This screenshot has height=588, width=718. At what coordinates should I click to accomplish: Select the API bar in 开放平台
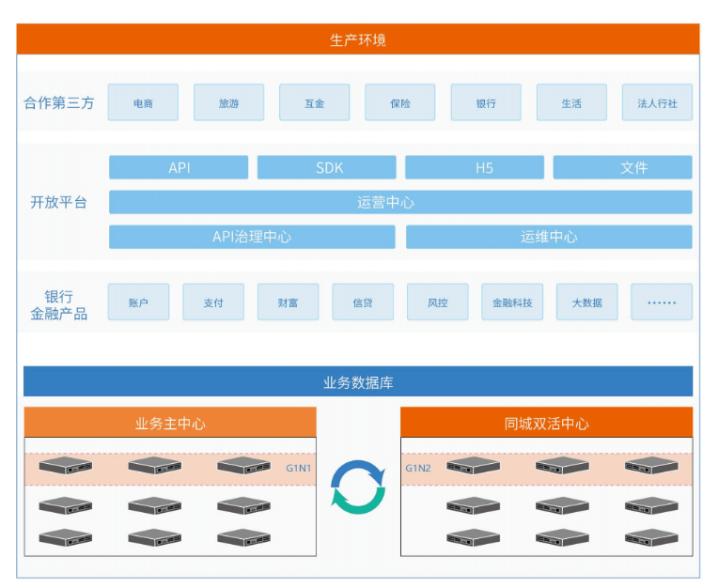click(x=179, y=168)
